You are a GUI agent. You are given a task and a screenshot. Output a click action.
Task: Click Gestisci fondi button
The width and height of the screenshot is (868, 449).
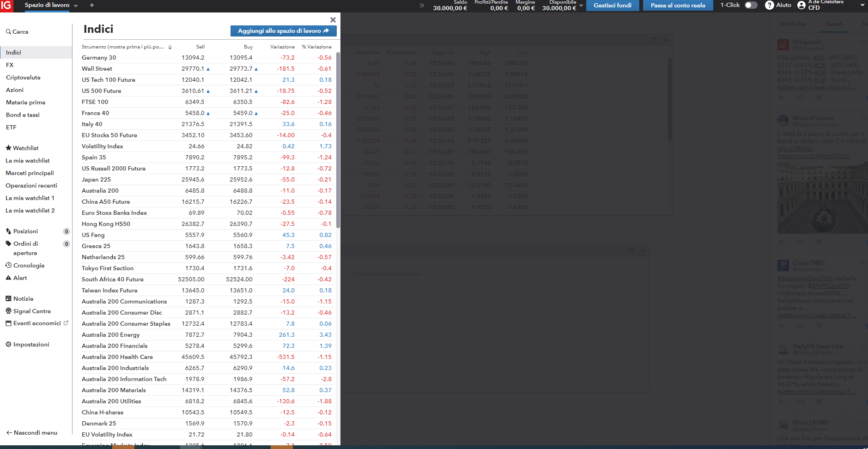(x=613, y=6)
